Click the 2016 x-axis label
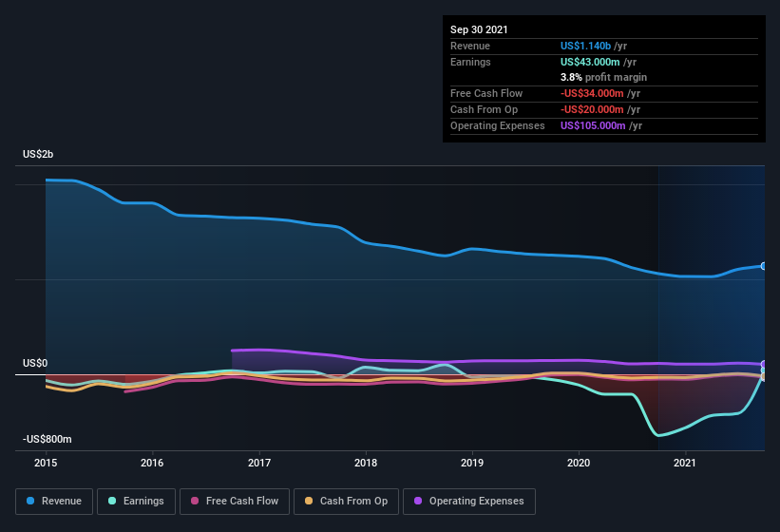780x532 pixels. [152, 463]
